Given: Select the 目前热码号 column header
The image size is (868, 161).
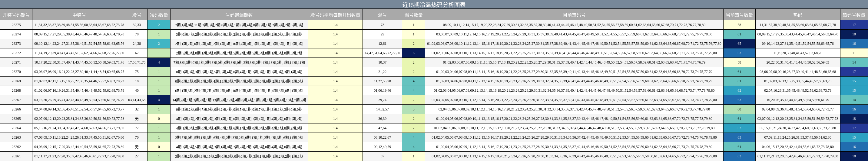Looking at the screenshot, I should (x=574, y=15).
